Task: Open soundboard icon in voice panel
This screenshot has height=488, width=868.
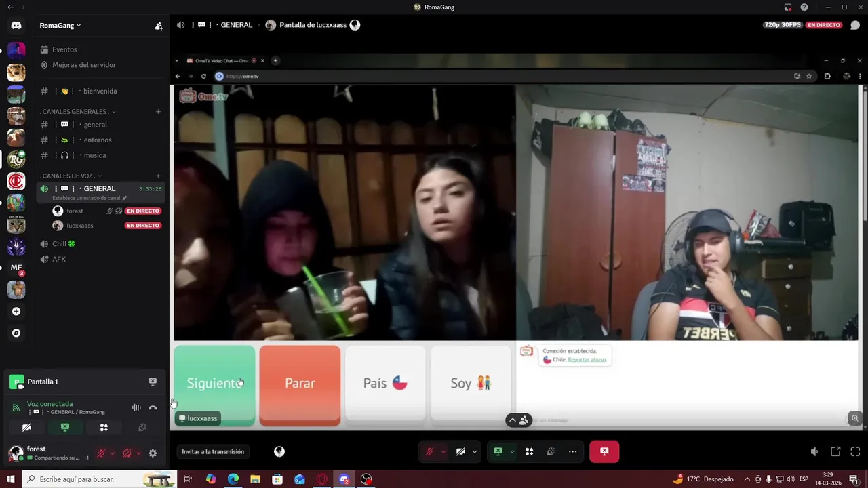Action: [x=142, y=428]
